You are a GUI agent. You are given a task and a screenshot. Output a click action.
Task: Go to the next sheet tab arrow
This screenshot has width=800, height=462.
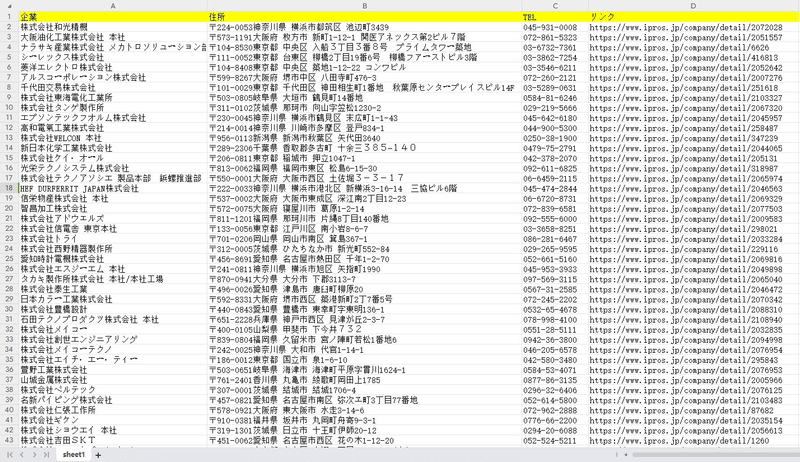click(x=34, y=454)
